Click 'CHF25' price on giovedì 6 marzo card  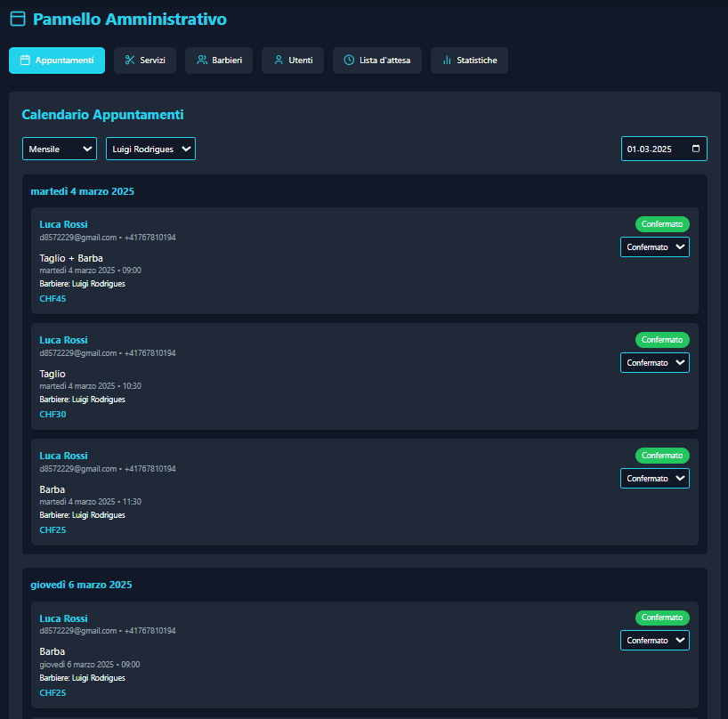pyautogui.click(x=53, y=692)
